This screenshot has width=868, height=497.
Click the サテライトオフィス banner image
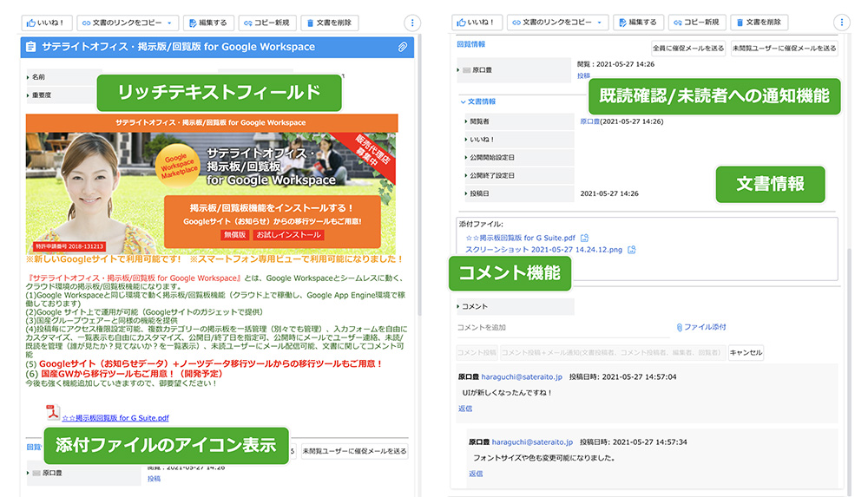click(x=212, y=184)
